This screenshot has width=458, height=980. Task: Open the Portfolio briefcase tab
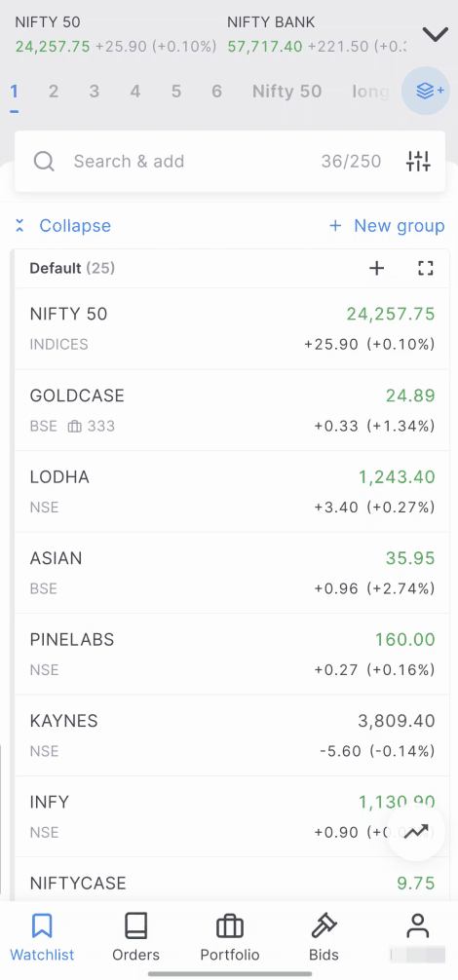[x=229, y=937]
